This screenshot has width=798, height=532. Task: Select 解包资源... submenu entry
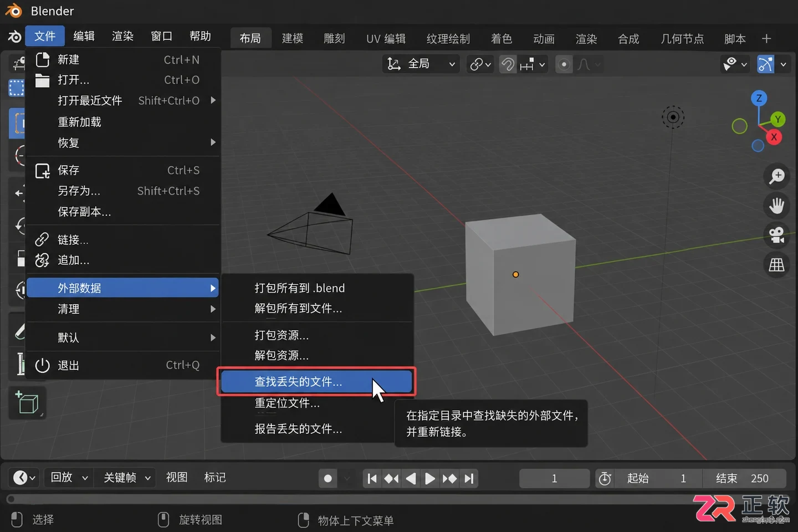click(317, 355)
